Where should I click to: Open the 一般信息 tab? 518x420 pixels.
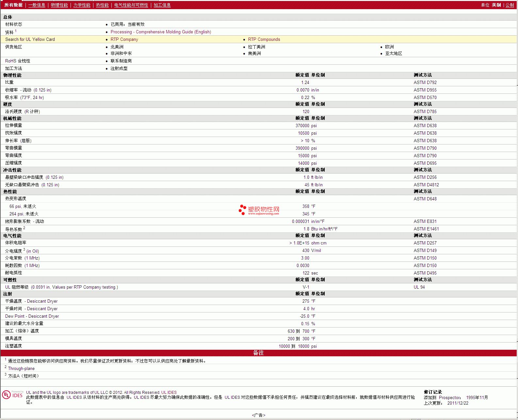37,5
